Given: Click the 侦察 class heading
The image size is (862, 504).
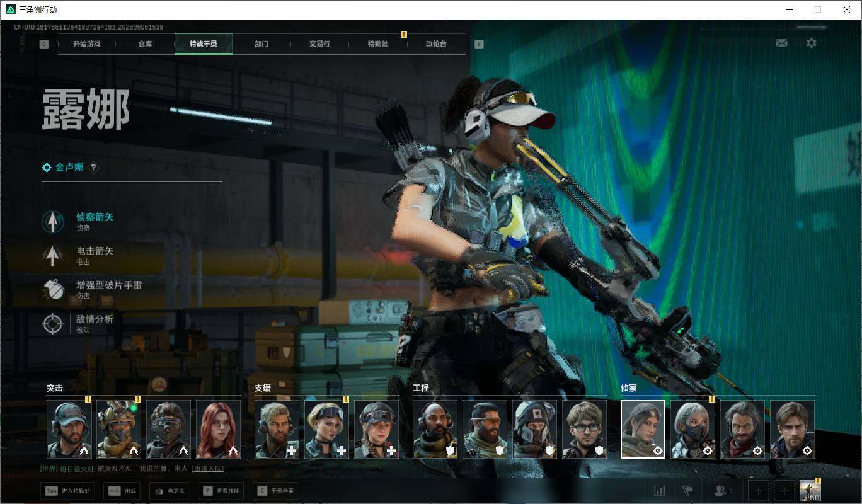Looking at the screenshot, I should pos(629,388).
